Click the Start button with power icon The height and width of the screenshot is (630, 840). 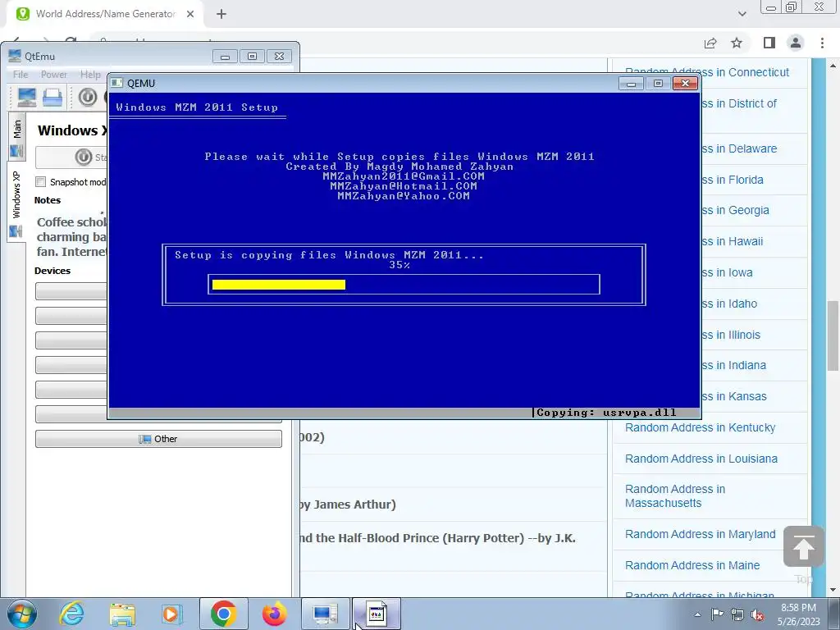(72, 157)
